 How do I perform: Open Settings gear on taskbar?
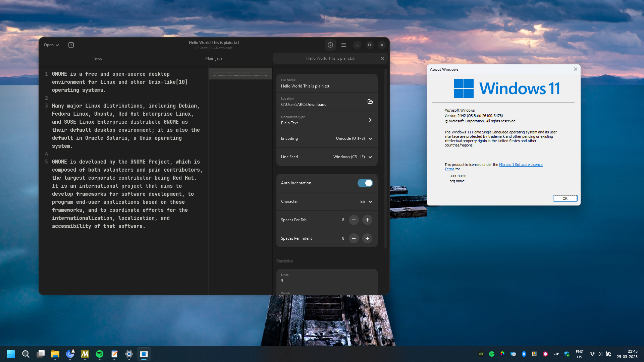pos(129,354)
